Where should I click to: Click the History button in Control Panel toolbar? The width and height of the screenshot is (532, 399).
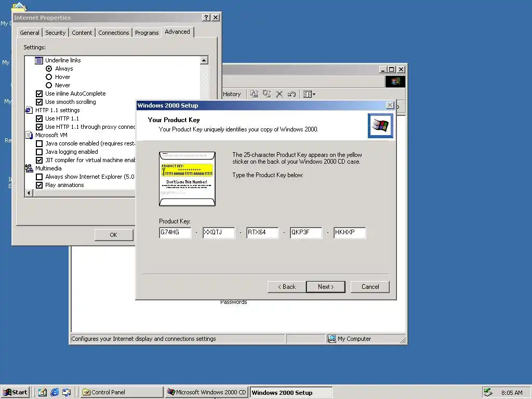[232, 94]
